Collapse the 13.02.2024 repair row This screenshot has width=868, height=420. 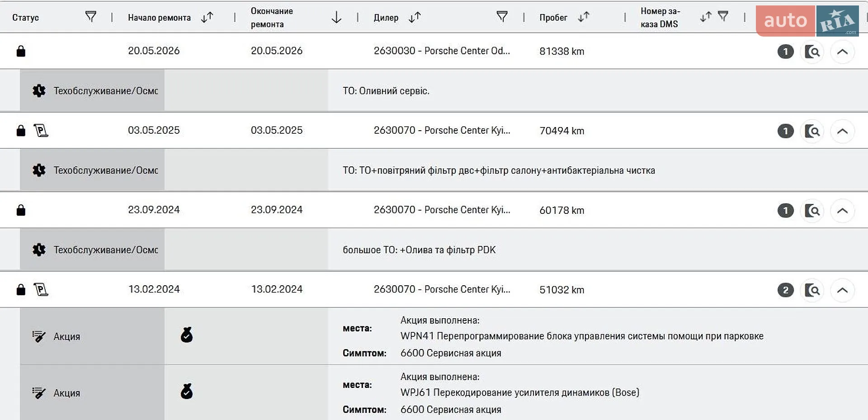pyautogui.click(x=842, y=290)
